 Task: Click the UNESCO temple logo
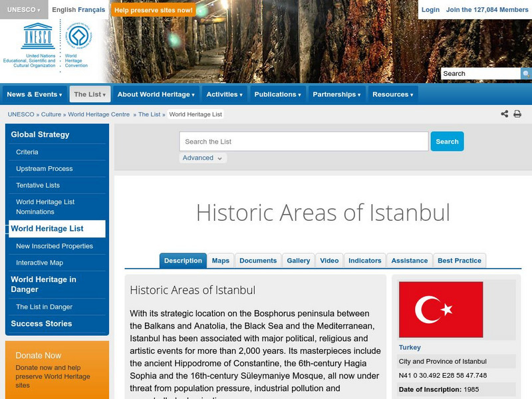coord(38,36)
